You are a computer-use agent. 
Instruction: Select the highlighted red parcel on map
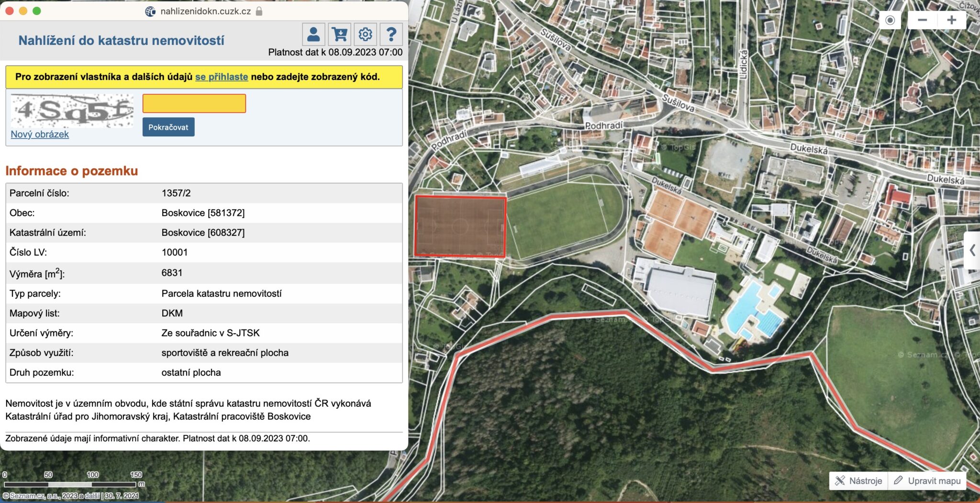(x=460, y=226)
